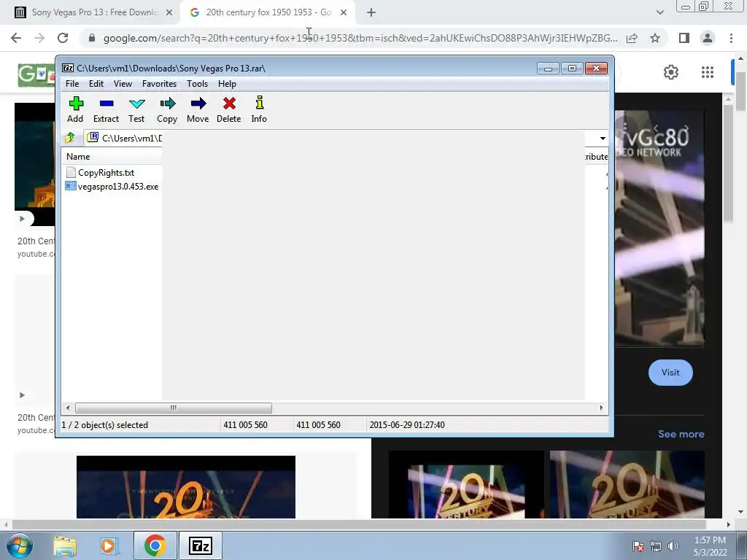Click the right arrow of 7-Zip scrollbar
The height and width of the screenshot is (560, 747).
pyautogui.click(x=601, y=408)
